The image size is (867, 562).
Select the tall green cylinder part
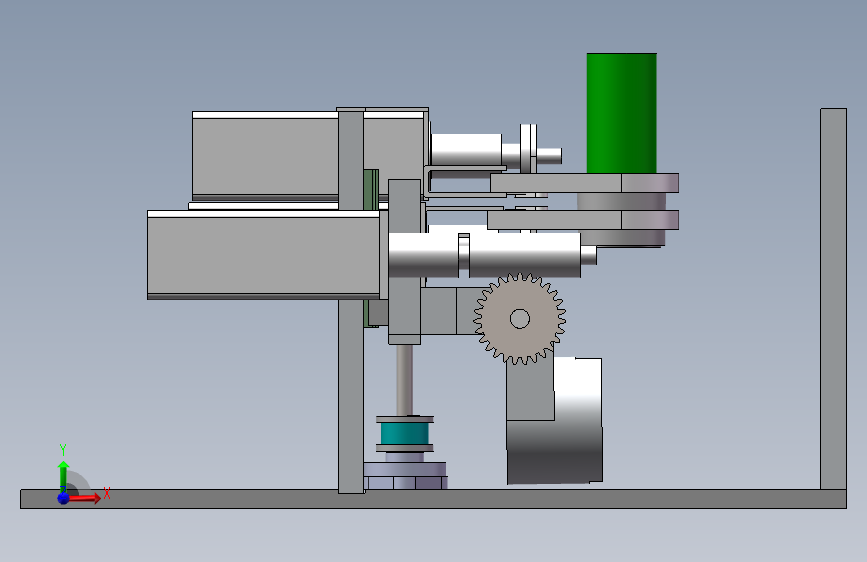pyautogui.click(x=621, y=113)
